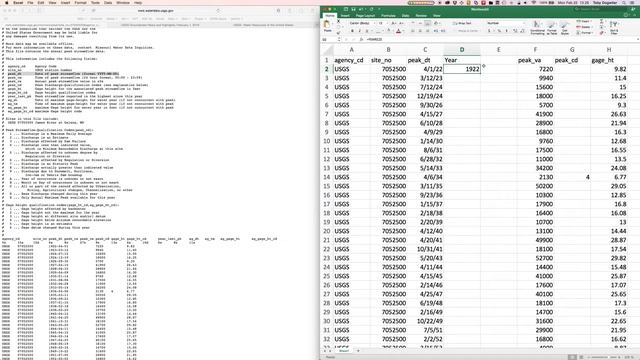
Task: Switch to the Formulas ribbon tab
Action: (388, 16)
